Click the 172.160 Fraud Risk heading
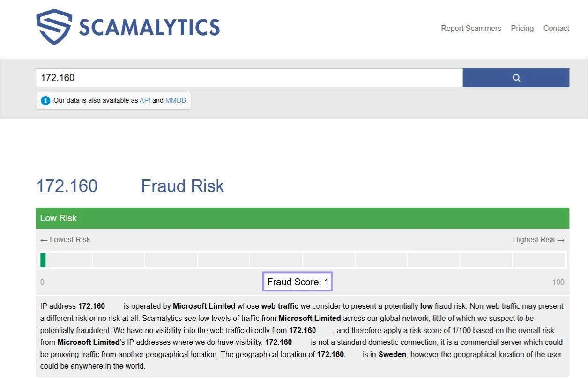 point(130,186)
